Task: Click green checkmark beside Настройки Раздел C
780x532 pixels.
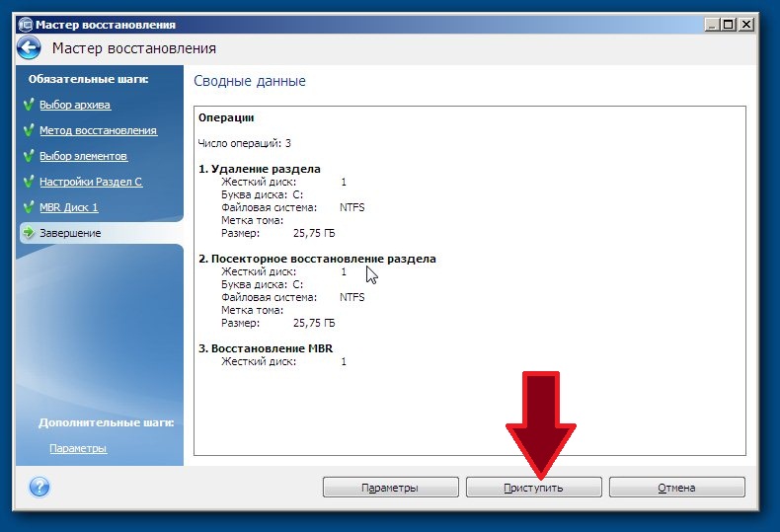Action: (x=29, y=182)
